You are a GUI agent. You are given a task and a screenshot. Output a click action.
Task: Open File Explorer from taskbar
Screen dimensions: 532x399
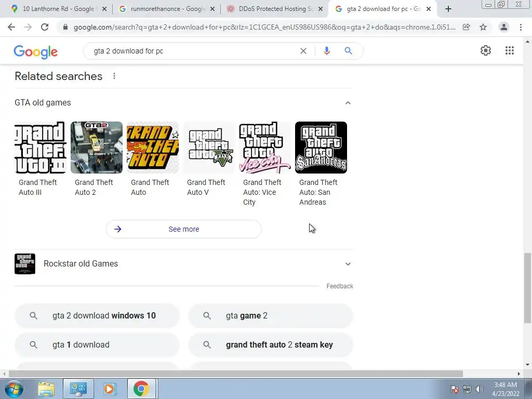tap(46, 389)
